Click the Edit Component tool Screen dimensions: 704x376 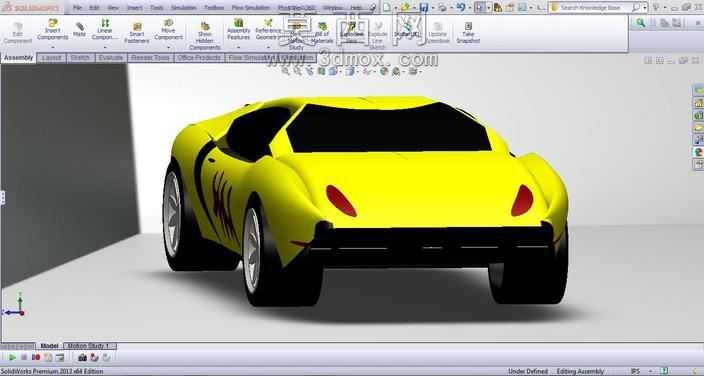[18, 33]
